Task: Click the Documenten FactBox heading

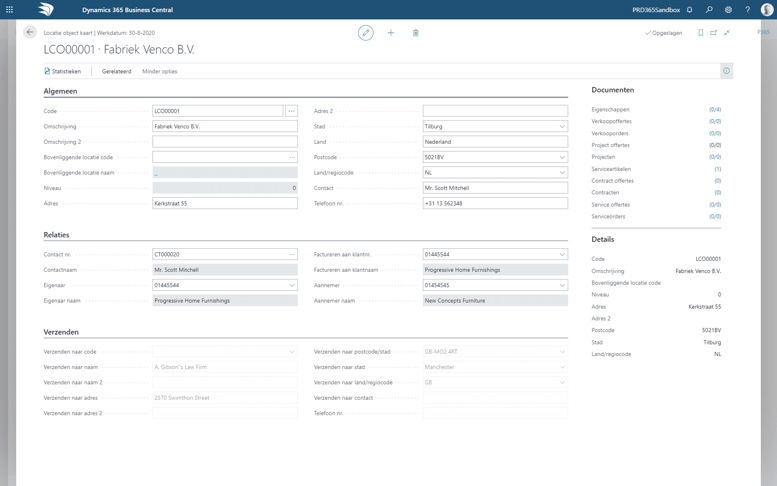Action: [612, 90]
